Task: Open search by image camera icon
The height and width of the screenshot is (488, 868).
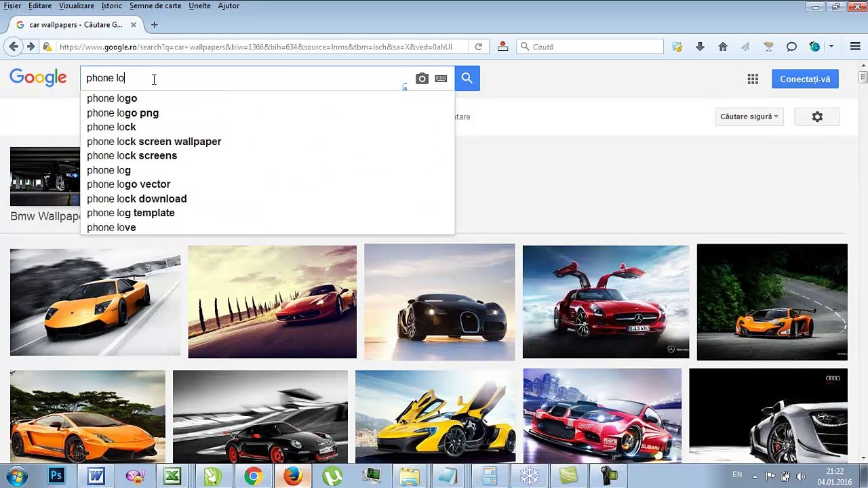Action: point(422,79)
